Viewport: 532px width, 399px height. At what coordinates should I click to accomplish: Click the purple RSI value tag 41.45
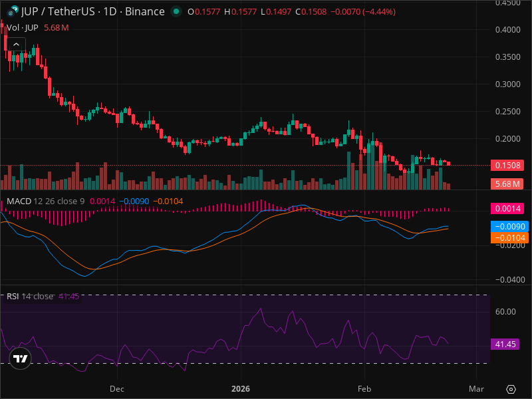click(505, 344)
